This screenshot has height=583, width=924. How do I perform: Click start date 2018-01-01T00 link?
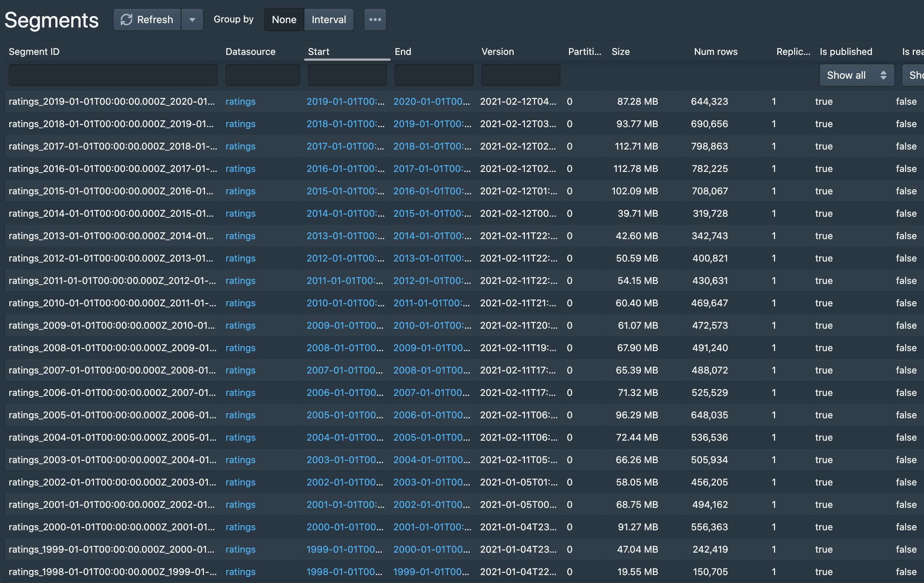tap(345, 124)
